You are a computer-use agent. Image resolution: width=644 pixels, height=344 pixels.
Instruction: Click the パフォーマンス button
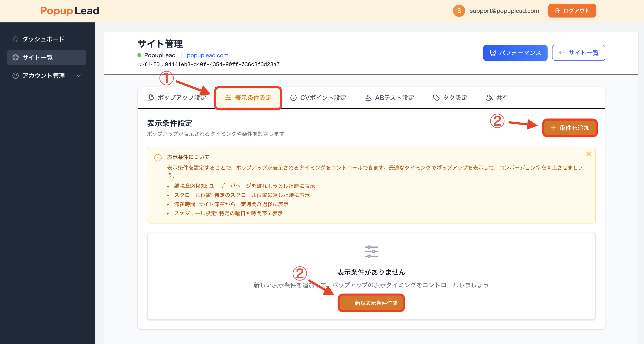[x=515, y=53]
